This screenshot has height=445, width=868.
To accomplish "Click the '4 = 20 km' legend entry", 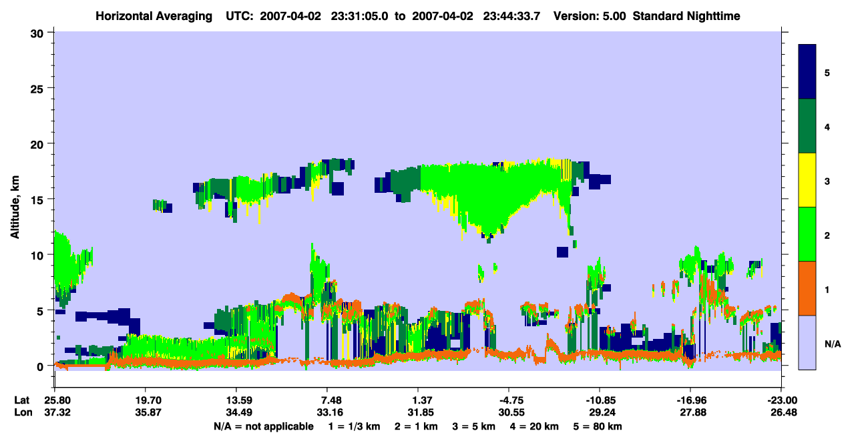I will click(535, 426).
